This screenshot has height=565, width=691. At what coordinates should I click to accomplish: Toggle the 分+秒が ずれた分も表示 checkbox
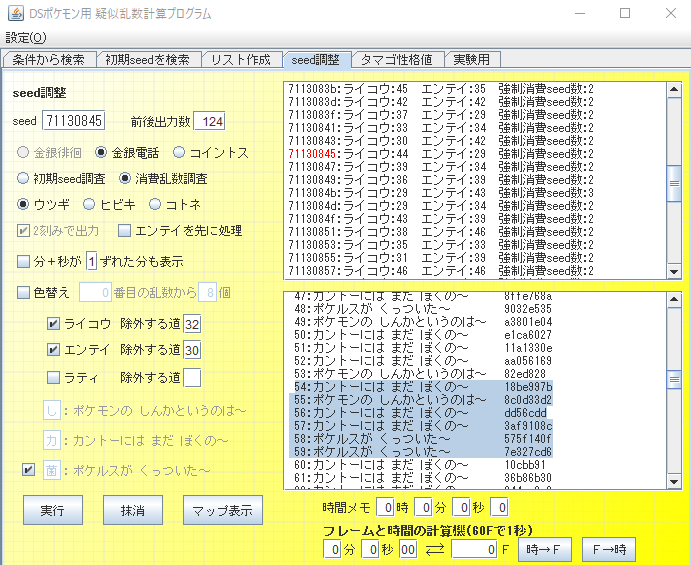(x=23, y=262)
